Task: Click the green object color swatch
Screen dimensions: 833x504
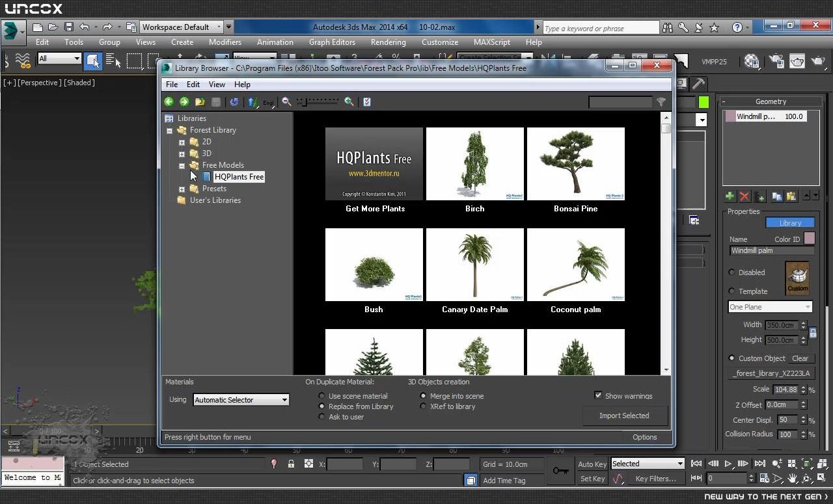Action: click(x=703, y=102)
